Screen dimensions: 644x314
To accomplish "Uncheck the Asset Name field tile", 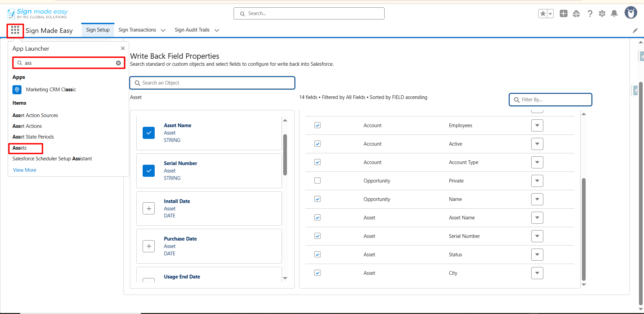I will pyautogui.click(x=149, y=133).
